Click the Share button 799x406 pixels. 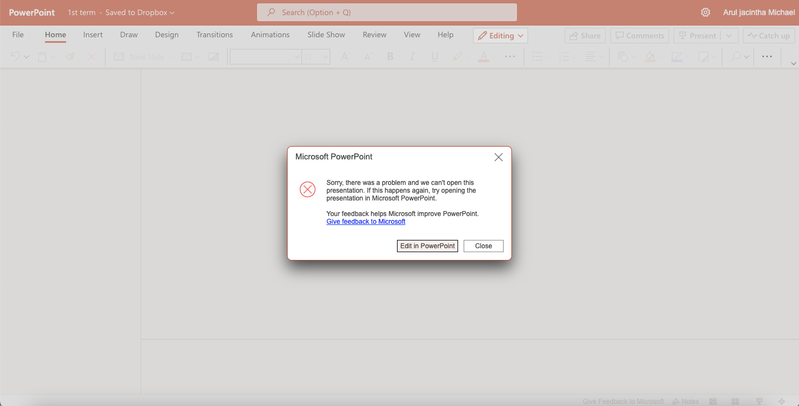[585, 36]
